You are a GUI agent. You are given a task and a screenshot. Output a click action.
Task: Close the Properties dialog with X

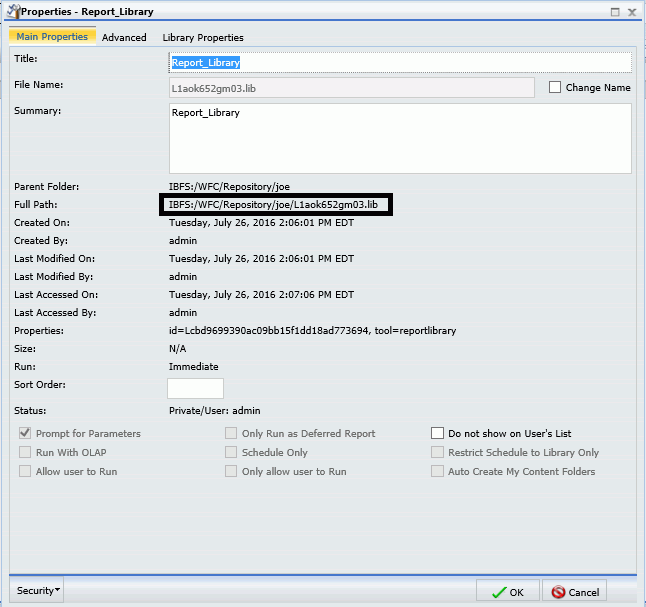point(632,12)
